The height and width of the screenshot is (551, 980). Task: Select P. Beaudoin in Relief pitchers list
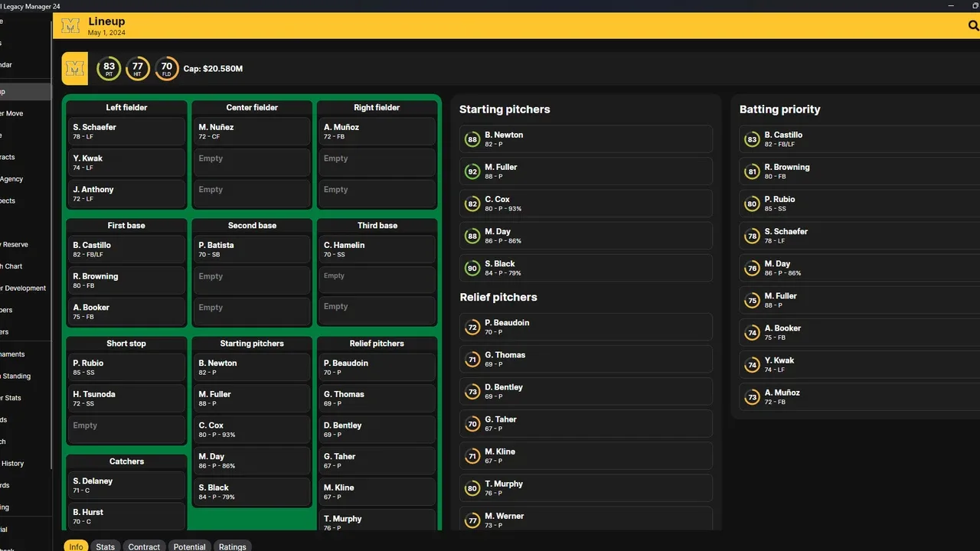(586, 328)
